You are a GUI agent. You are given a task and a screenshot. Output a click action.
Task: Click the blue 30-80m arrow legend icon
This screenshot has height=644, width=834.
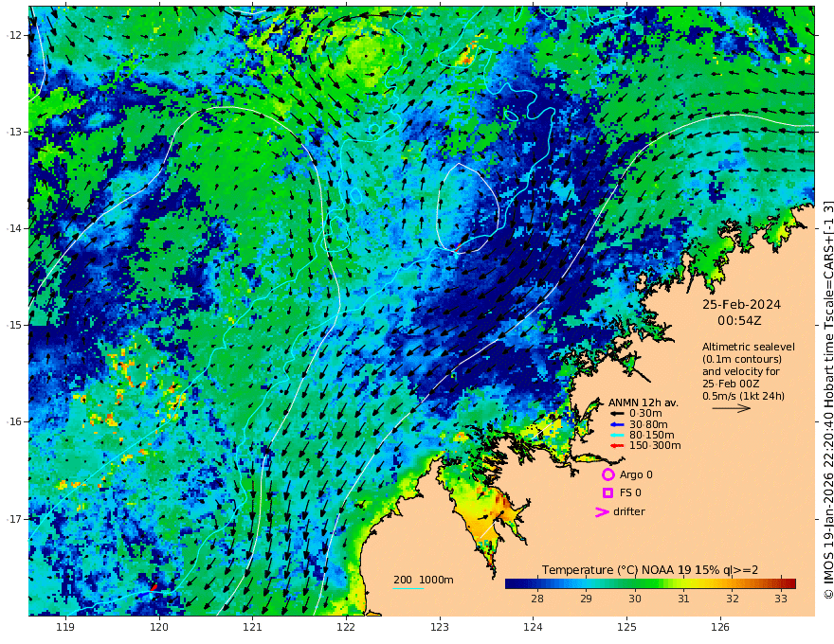click(x=617, y=424)
